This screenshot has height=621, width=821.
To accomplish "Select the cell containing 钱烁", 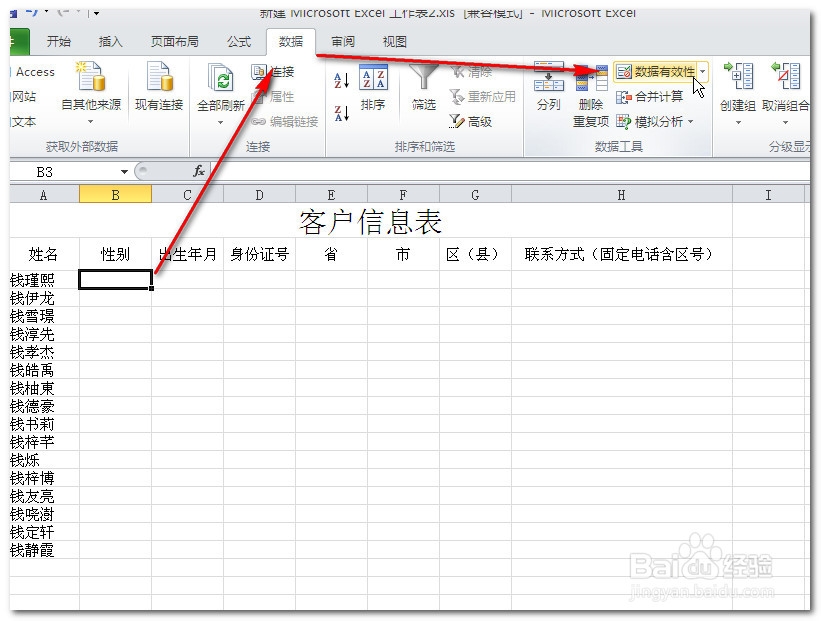I will click(44, 460).
